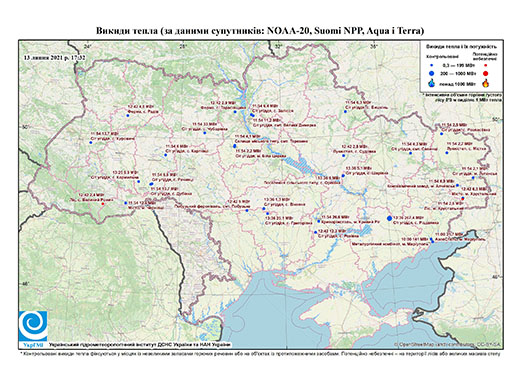The height and width of the screenshot is (368, 520).
Task: Click the lone red marker in western Ukraine
Action: [x=102, y=204]
